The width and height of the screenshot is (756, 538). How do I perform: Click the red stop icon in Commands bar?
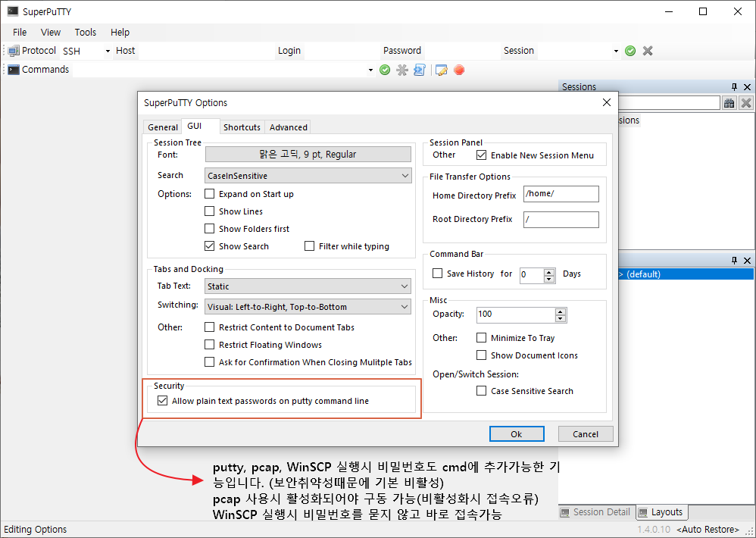tap(459, 70)
